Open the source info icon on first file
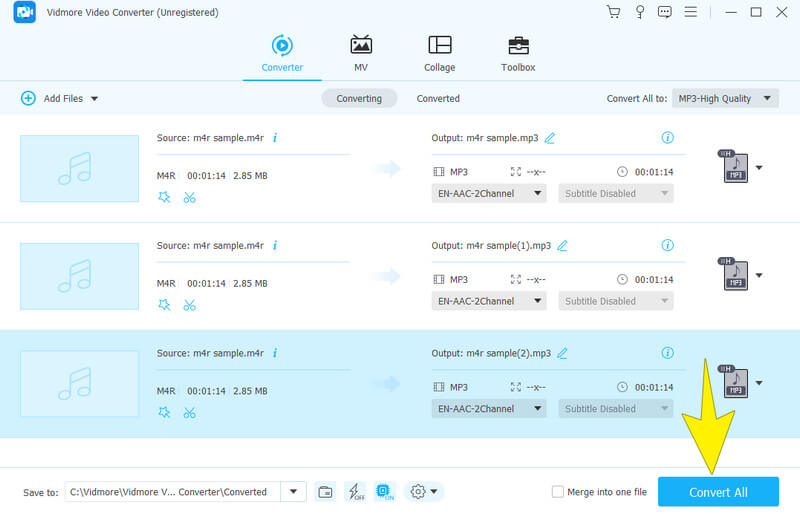The height and width of the screenshot is (514, 800). [275, 137]
